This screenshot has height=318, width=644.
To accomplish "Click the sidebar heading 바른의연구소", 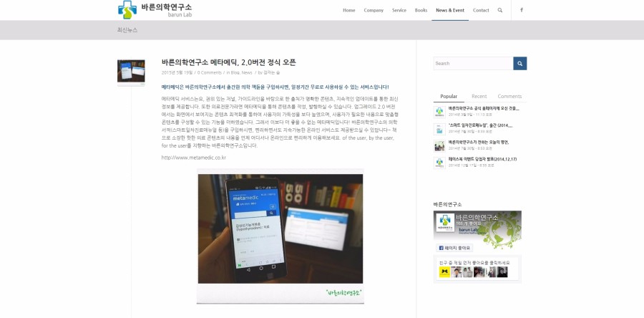I will tap(448, 204).
